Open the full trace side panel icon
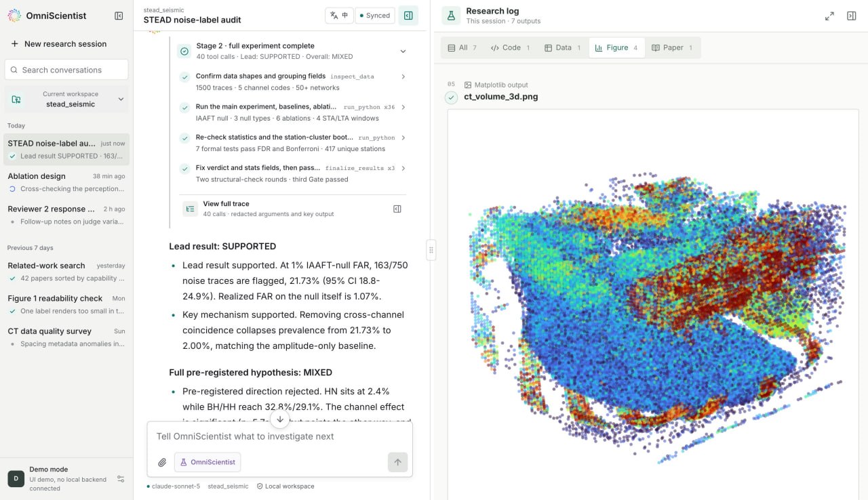Screen dimensions: 868x500 (397, 209)
